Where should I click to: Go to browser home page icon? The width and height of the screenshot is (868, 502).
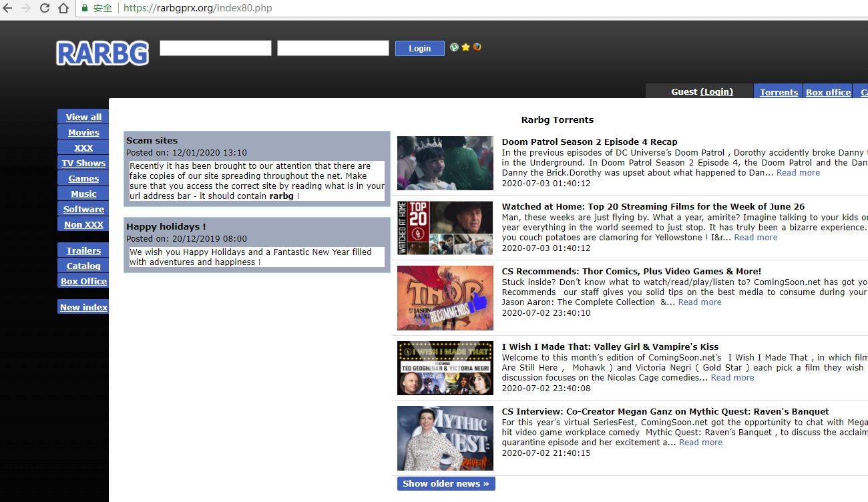pos(63,8)
